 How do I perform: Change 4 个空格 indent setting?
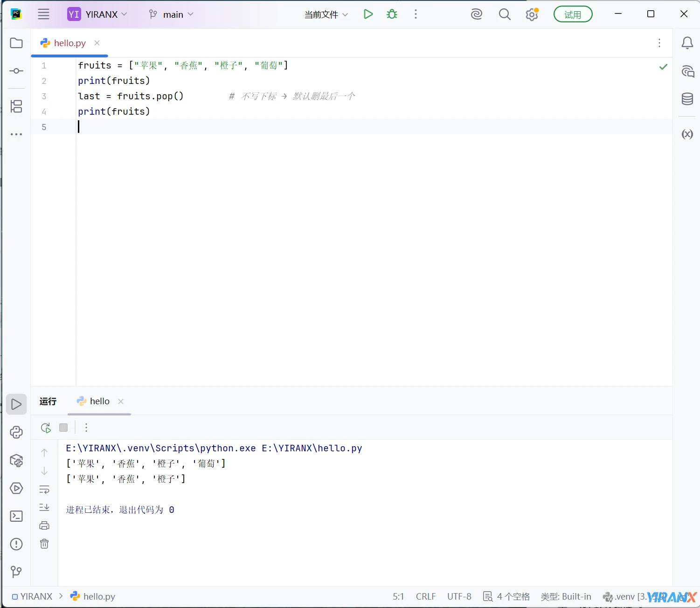[506, 597]
